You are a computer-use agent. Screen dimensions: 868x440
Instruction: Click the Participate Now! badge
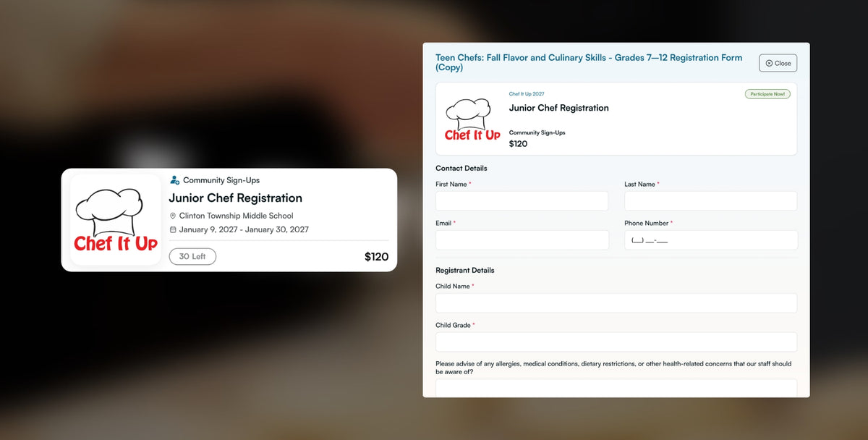click(767, 94)
